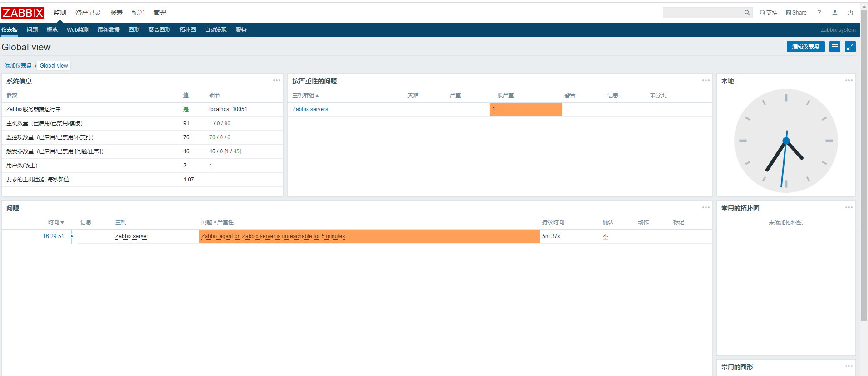868x376 pixels.
Task: Open the 常用的拓扑图 widget options dots
Action: tap(849, 207)
